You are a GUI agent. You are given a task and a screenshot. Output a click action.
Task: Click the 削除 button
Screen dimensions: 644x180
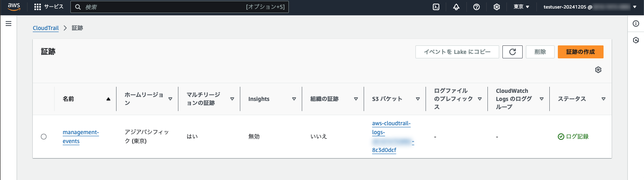tap(540, 52)
